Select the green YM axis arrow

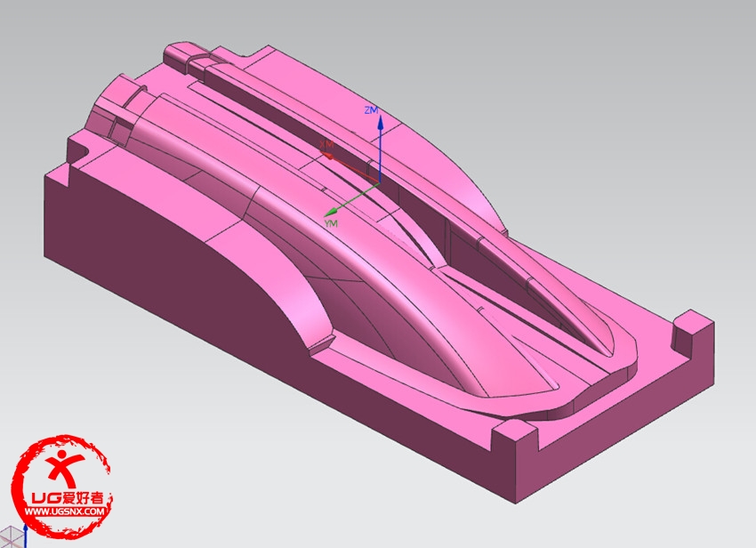pyautogui.click(x=351, y=199)
